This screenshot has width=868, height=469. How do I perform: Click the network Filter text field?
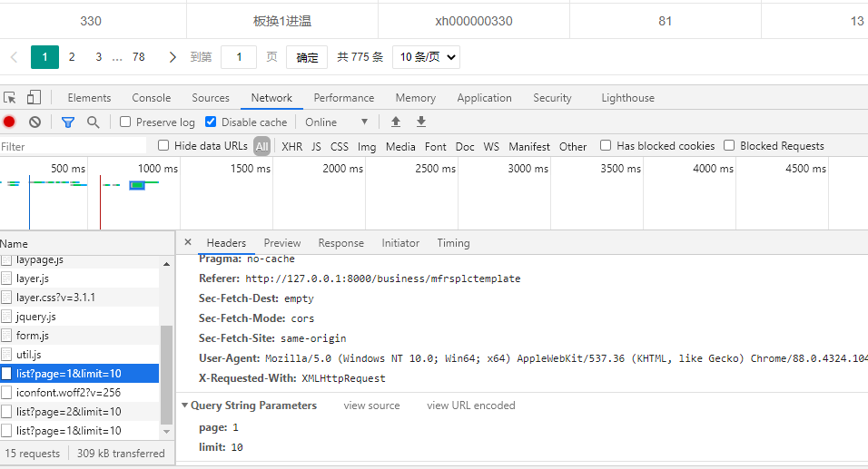[x=73, y=147]
